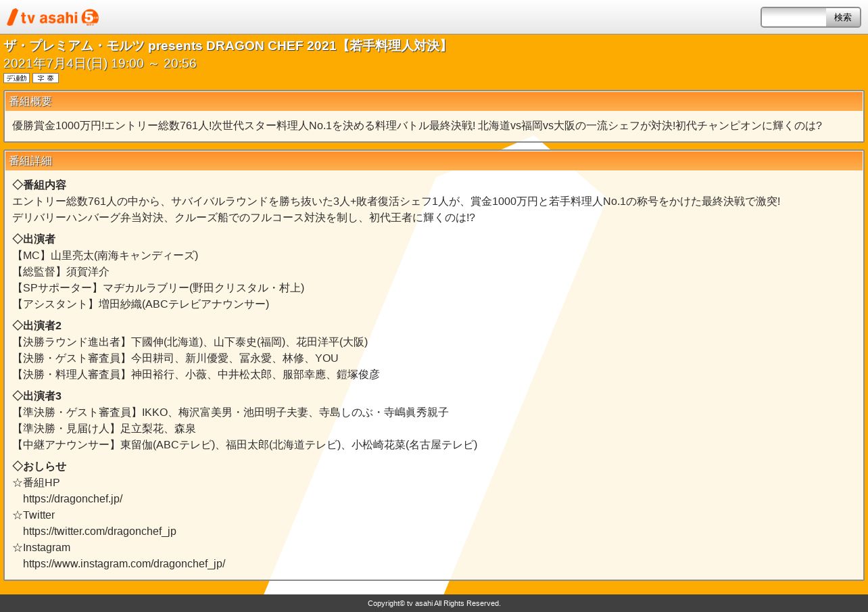Click the line 【決勝・ゲスト審査員】今田耕司
Viewport: 868px width, 612px height.
pyautogui.click(x=175, y=358)
